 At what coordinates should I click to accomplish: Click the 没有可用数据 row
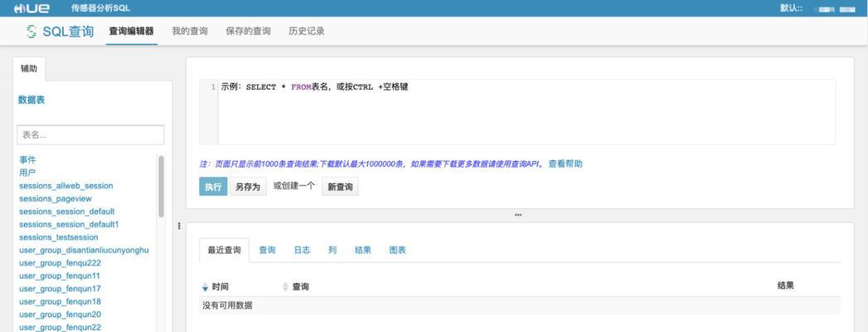pyautogui.click(x=520, y=305)
